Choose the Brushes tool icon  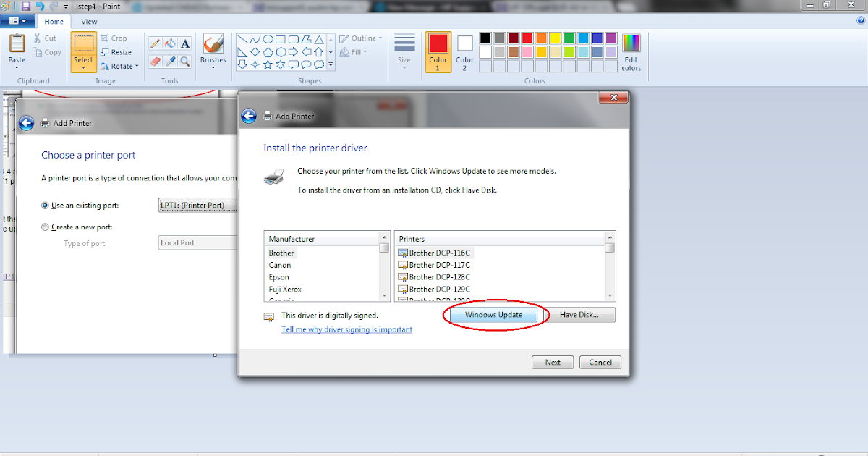[213, 43]
